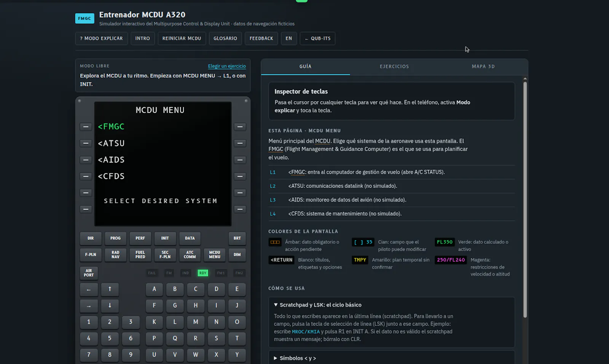The height and width of the screenshot is (364, 609).
Task: Click the DATA page key
Action: (x=190, y=238)
